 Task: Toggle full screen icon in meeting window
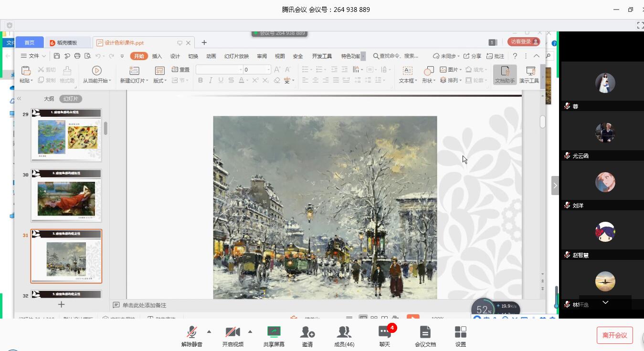pyautogui.click(x=640, y=25)
